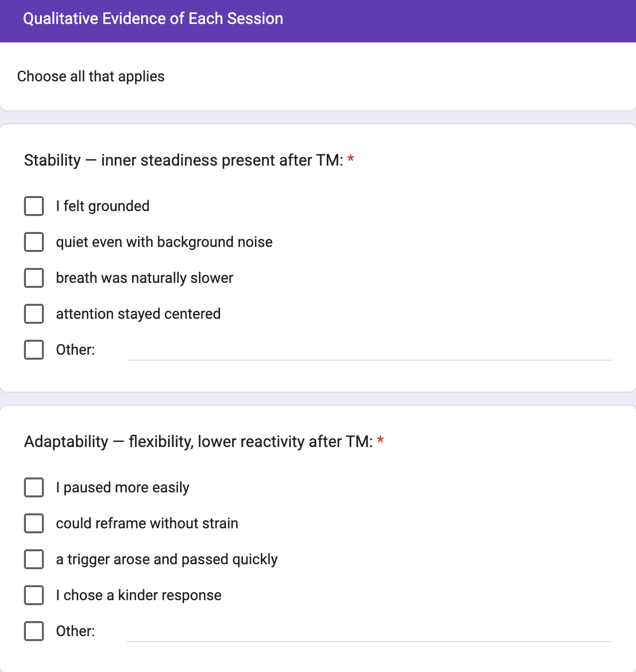
Task: Check the 'I felt grounded' checkbox
Action: click(34, 206)
